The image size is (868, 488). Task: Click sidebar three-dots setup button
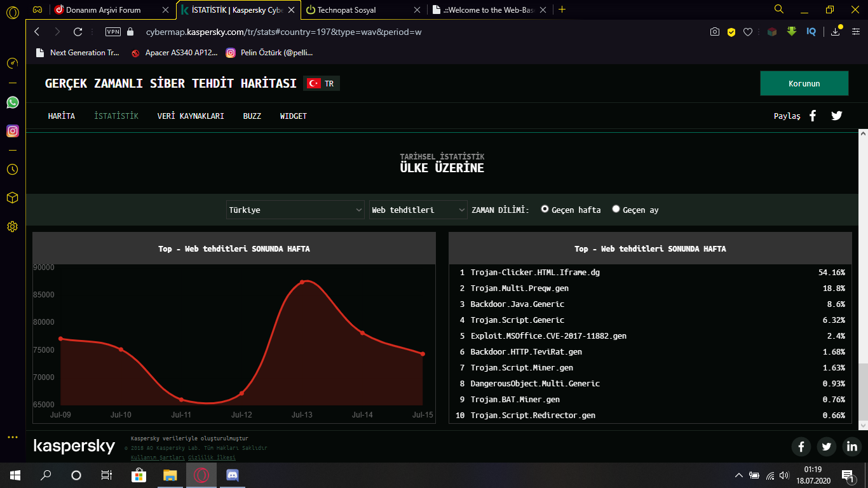click(x=12, y=437)
